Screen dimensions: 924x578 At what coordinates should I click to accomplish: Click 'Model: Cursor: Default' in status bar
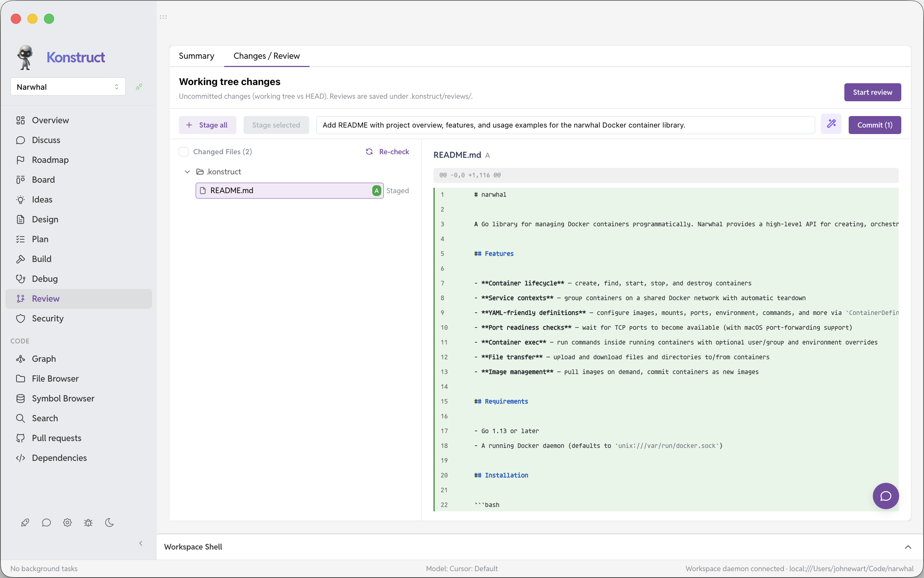[x=462, y=568]
